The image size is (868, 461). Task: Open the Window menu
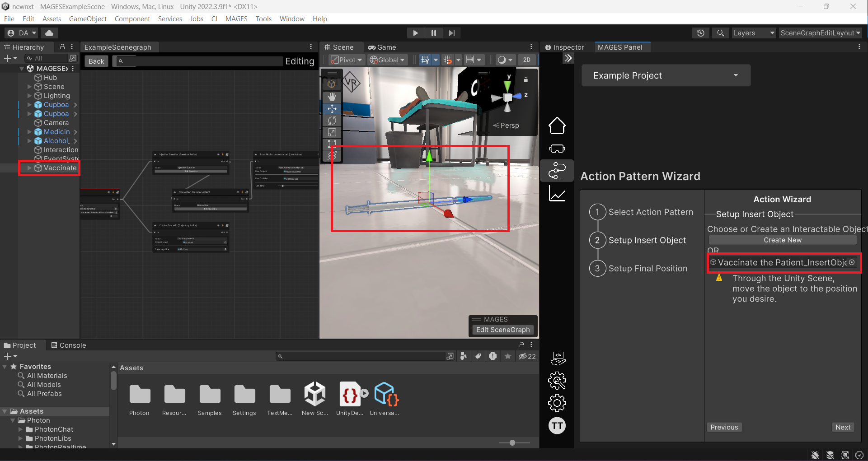click(x=292, y=19)
